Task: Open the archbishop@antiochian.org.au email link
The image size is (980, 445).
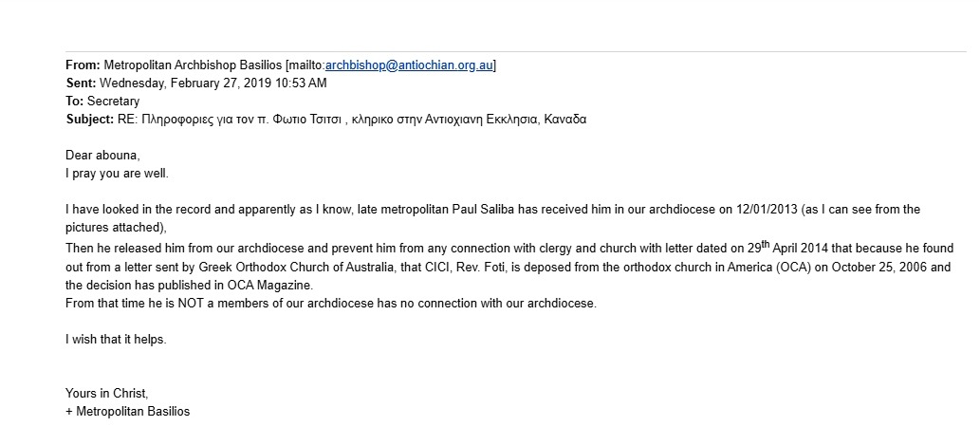Action: click(x=409, y=65)
